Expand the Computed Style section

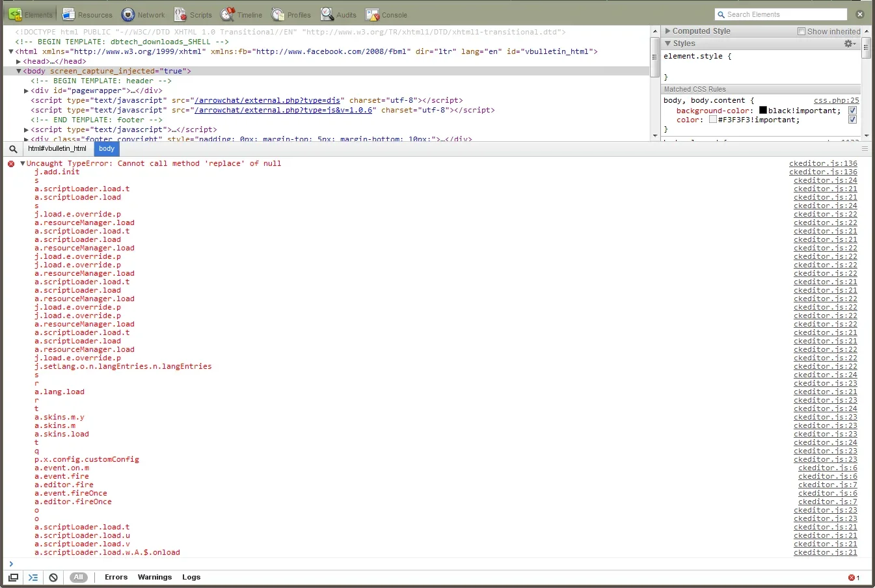point(667,31)
